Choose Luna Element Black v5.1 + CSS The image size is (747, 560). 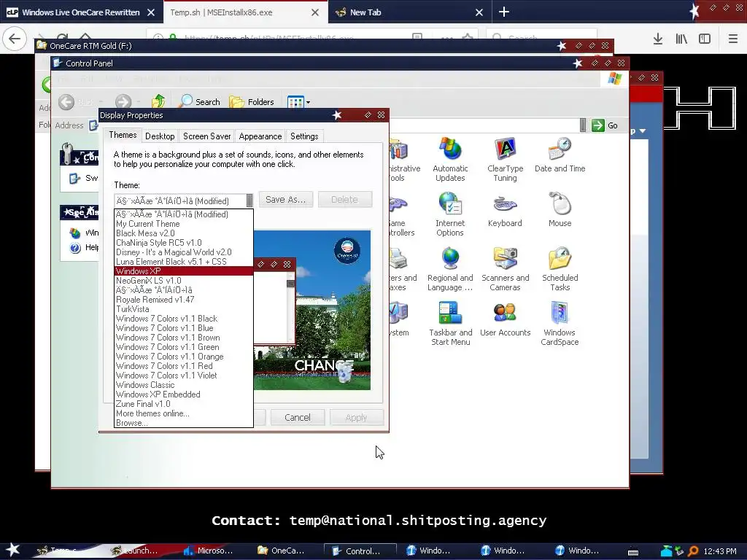click(184, 262)
